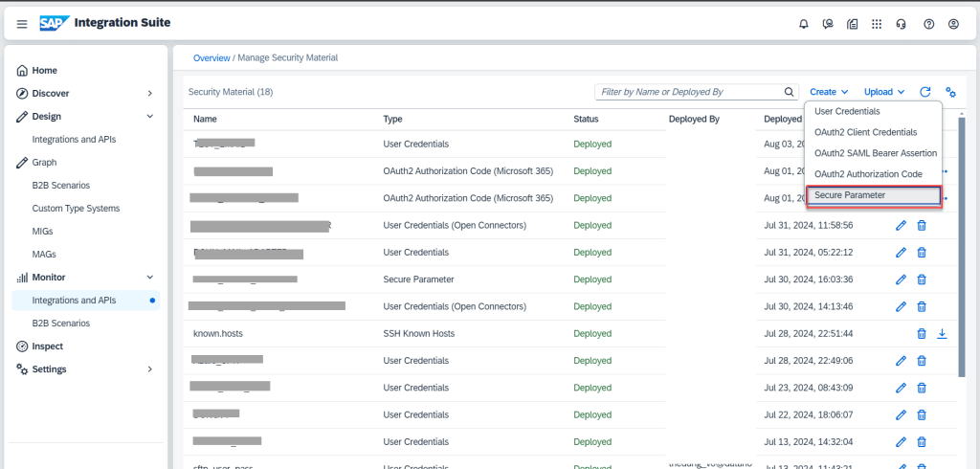The image size is (980, 469).
Task: Expand the Discover navigation section
Action: (x=149, y=93)
